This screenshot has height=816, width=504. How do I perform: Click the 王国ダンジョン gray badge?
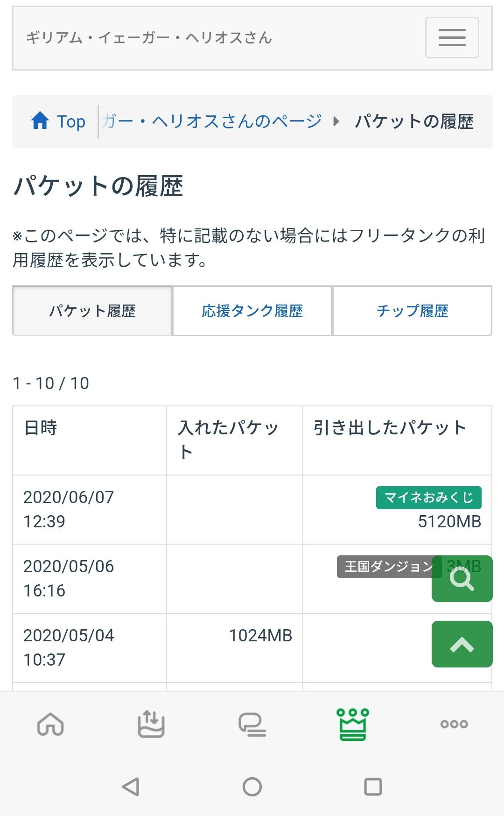pyautogui.click(x=386, y=567)
